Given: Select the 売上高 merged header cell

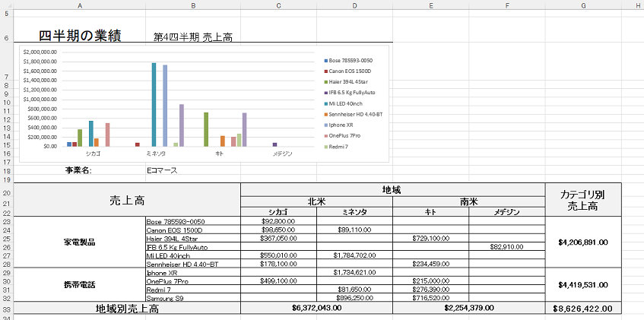Looking at the screenshot, I should (x=127, y=200).
